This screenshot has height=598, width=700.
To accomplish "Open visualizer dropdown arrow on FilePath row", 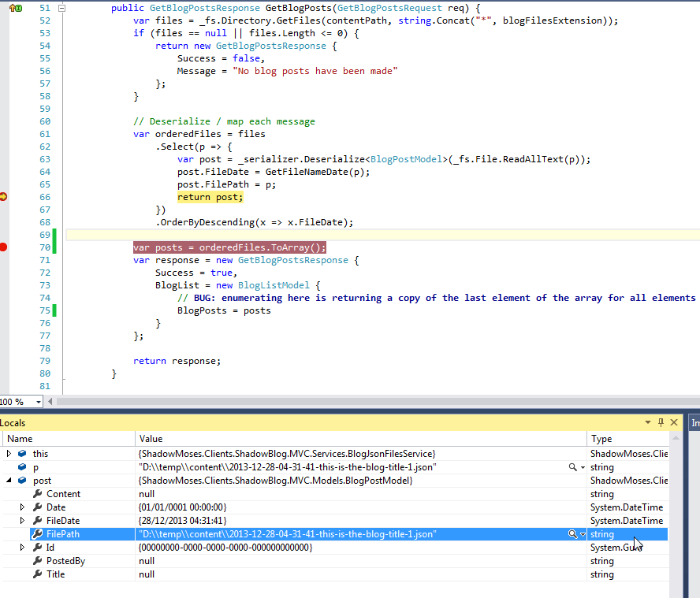I will click(583, 535).
